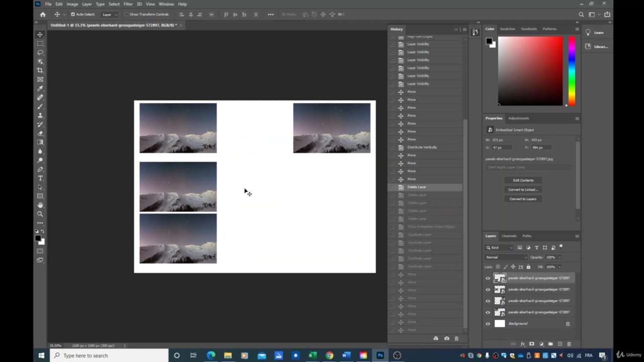Toggle layer filtering on or off
Screen dimensions: 644x362
561,247
